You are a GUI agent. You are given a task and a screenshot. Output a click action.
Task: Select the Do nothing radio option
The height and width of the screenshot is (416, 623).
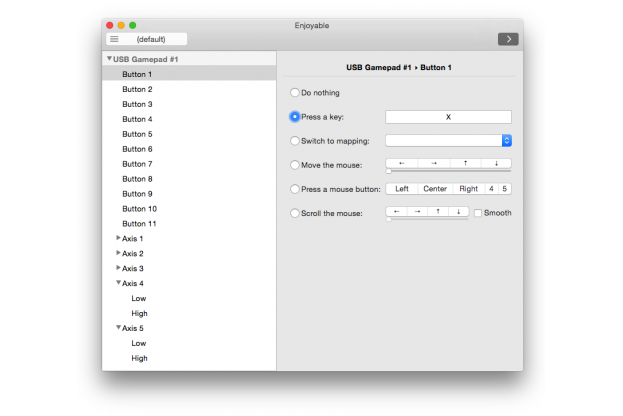coord(294,93)
